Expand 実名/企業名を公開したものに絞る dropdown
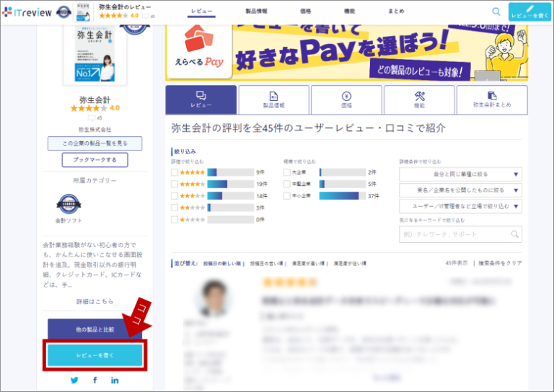Image resolution: width=554 pixels, height=392 pixels. [x=460, y=190]
